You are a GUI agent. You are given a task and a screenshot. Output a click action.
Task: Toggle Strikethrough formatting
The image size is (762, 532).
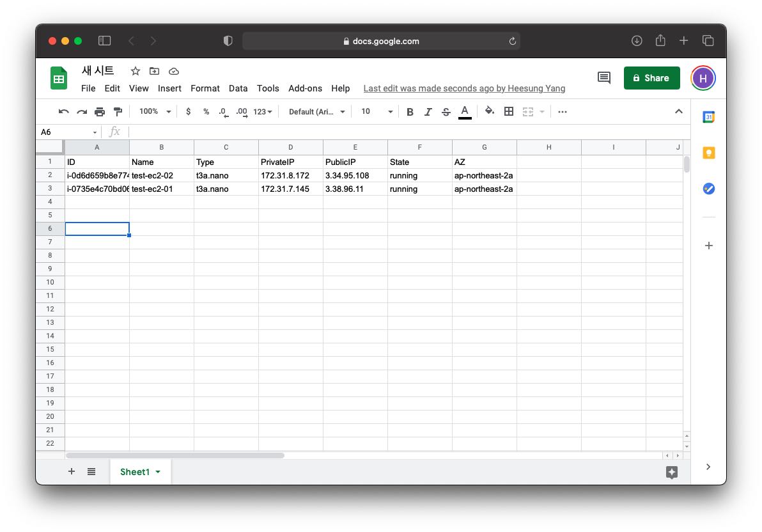(446, 112)
